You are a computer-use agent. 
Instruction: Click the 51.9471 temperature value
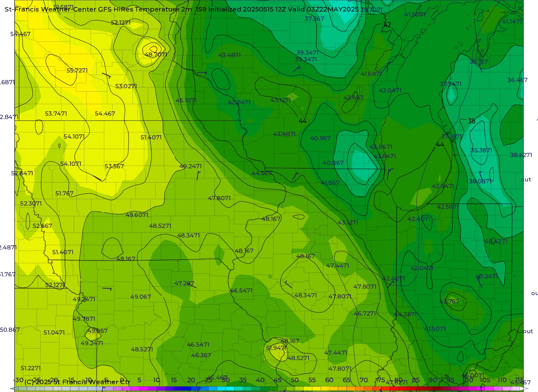[277, 348]
